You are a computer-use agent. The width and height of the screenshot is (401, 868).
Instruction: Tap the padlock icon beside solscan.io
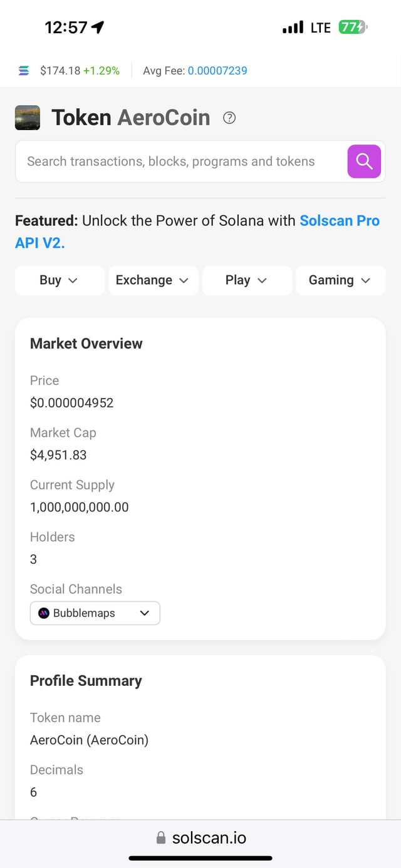(x=161, y=837)
